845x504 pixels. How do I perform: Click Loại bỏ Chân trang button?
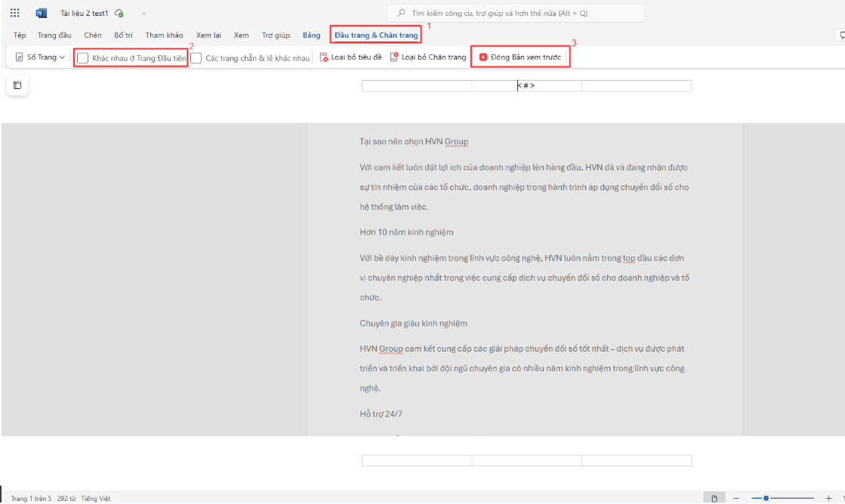pyautogui.click(x=428, y=57)
